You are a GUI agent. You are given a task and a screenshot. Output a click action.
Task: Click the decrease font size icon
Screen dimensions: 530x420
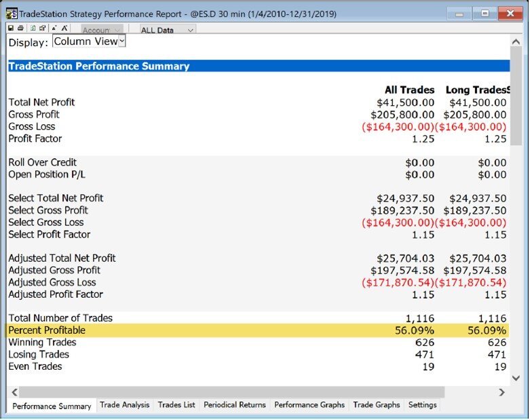click(54, 28)
